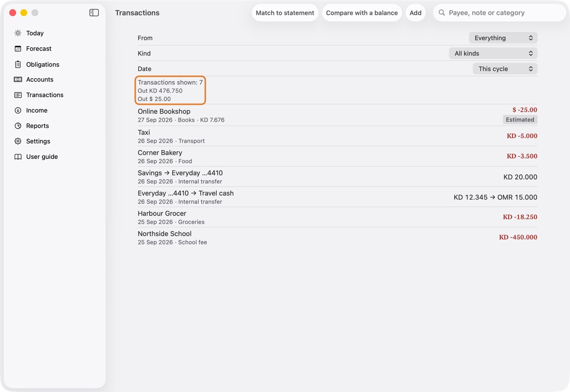The image size is (570, 392).
Task: Click the Transactions list icon in sidebar
Action: (x=18, y=95)
